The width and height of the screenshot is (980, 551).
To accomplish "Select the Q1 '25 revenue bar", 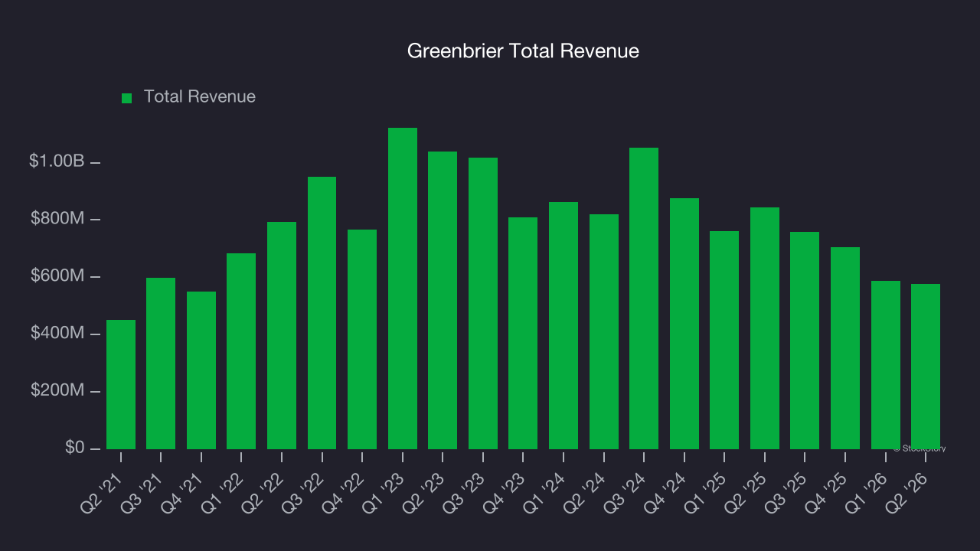I will tap(724, 340).
